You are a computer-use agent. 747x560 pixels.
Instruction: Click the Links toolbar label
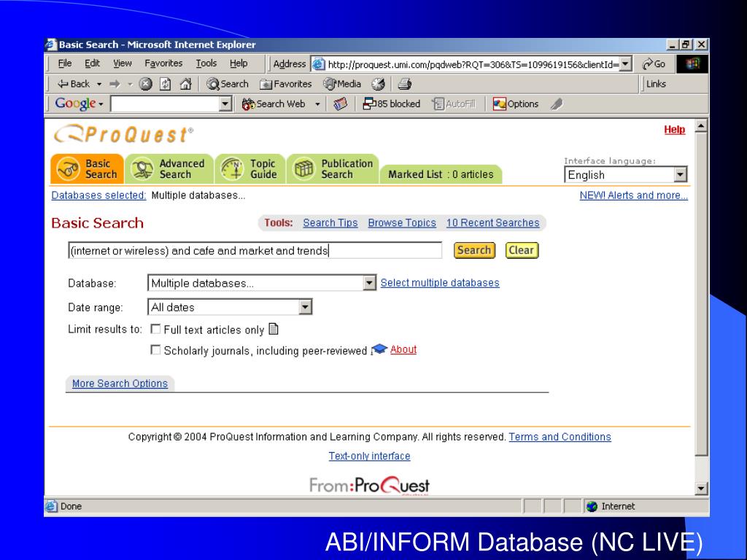(x=656, y=84)
